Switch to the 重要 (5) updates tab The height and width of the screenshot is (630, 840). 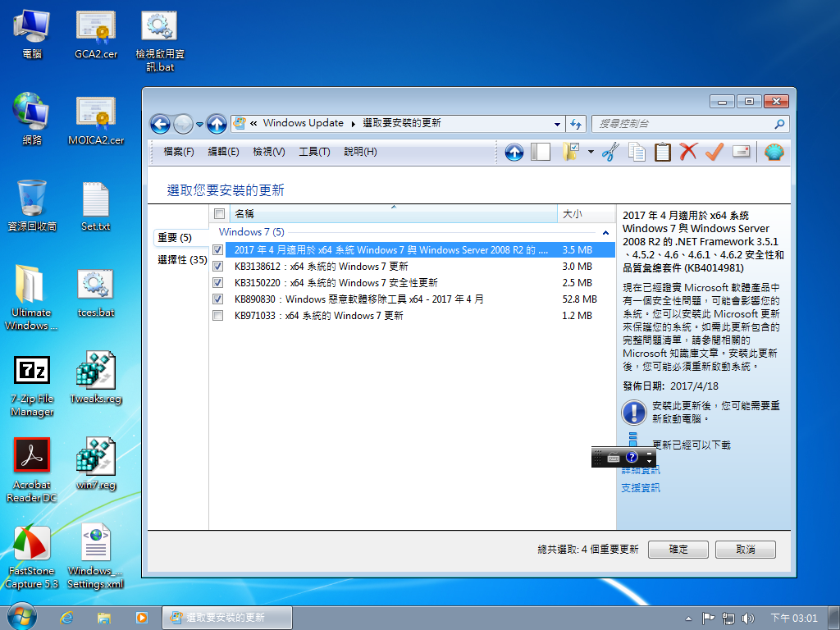(x=181, y=237)
